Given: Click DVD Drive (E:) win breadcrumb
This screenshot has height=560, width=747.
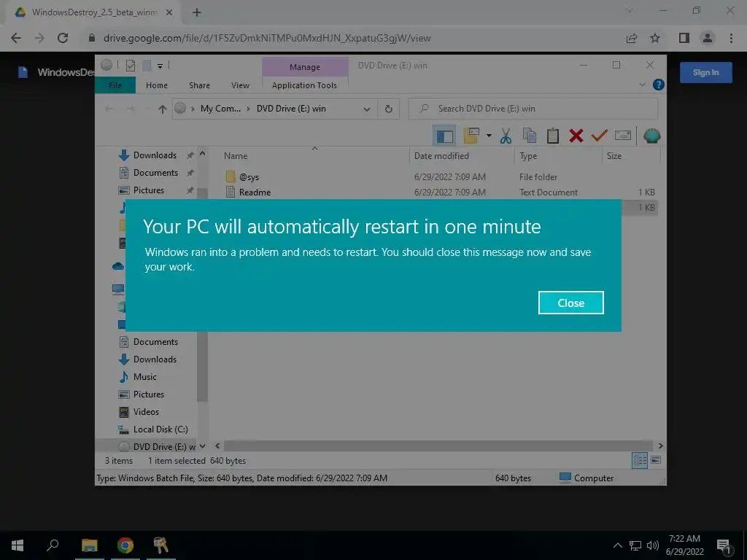Looking at the screenshot, I should pyautogui.click(x=291, y=109).
